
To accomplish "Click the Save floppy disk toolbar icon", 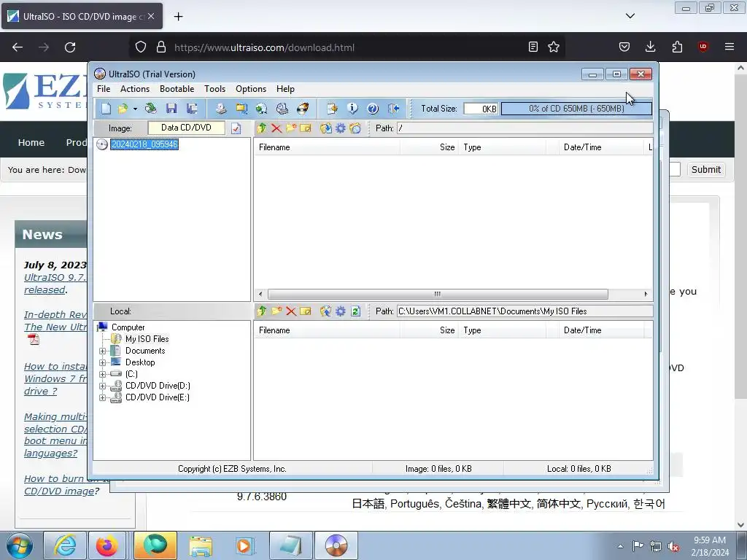I will coord(171,109).
